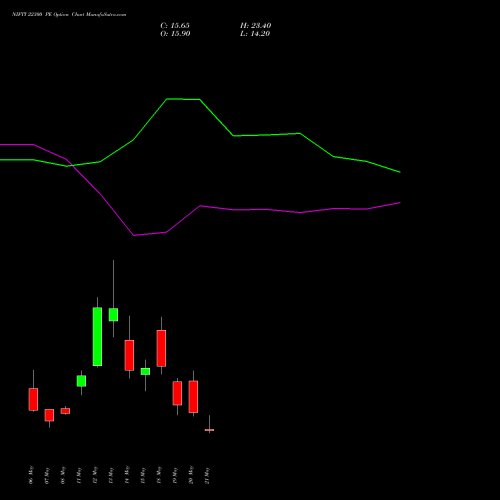Click the peak of the green indicator line
Screen dimensions: 500x500
[x=167, y=99]
